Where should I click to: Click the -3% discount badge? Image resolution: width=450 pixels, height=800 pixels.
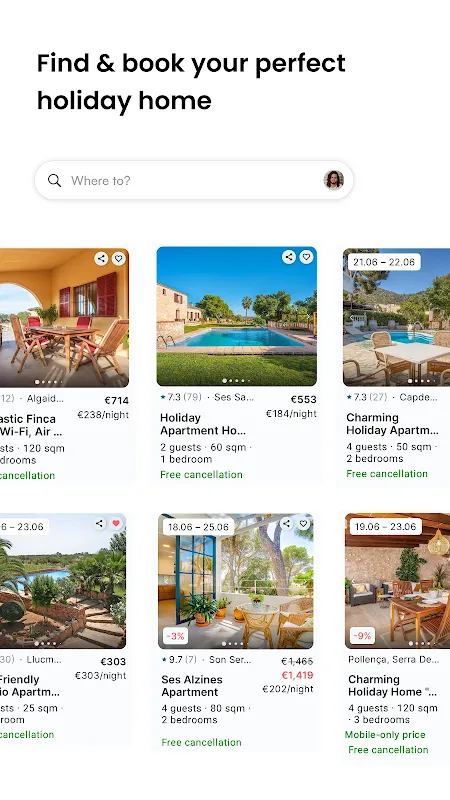(x=176, y=636)
